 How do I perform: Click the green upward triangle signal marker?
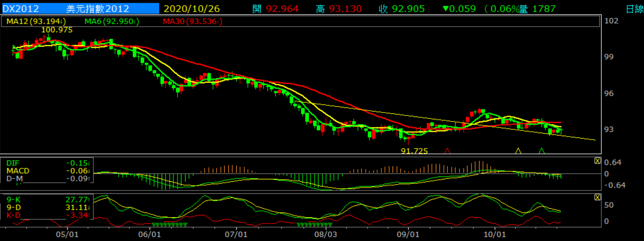tap(542, 151)
